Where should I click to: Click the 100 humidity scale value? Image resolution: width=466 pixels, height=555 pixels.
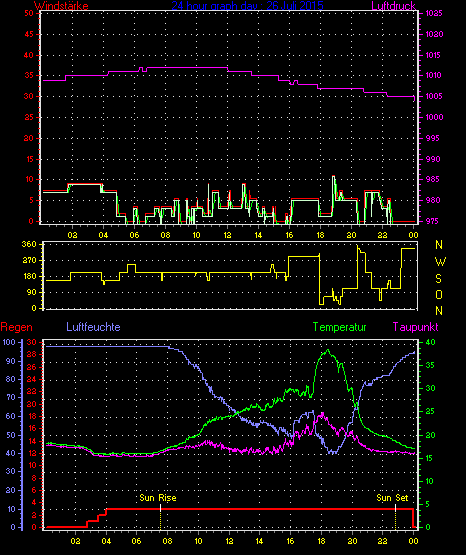click(x=9, y=342)
